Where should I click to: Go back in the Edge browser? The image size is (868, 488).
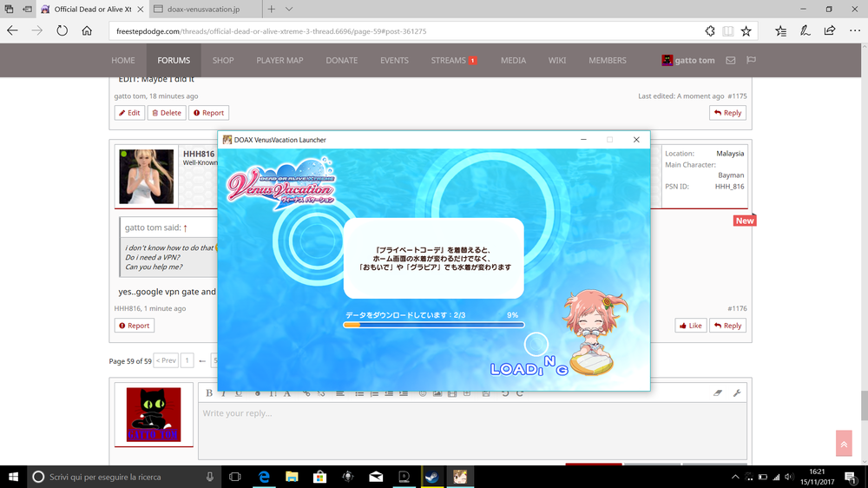(12, 31)
